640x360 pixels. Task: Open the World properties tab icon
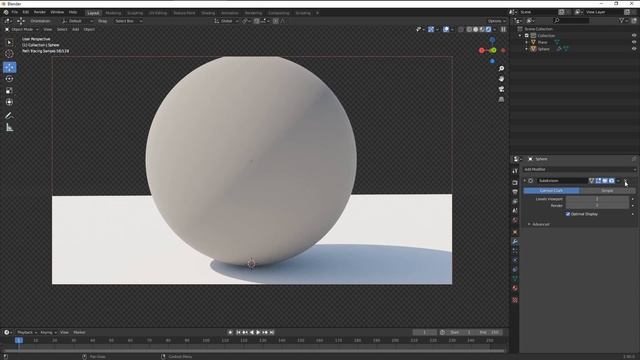515,220
